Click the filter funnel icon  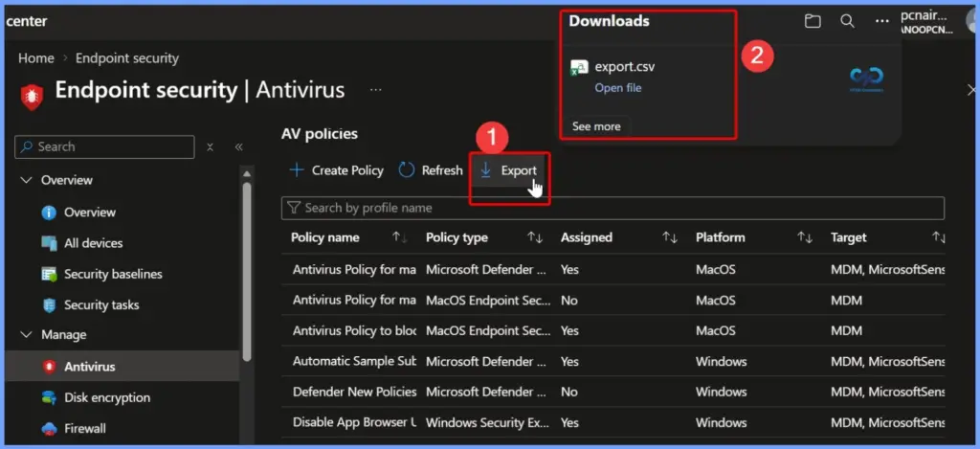(294, 208)
